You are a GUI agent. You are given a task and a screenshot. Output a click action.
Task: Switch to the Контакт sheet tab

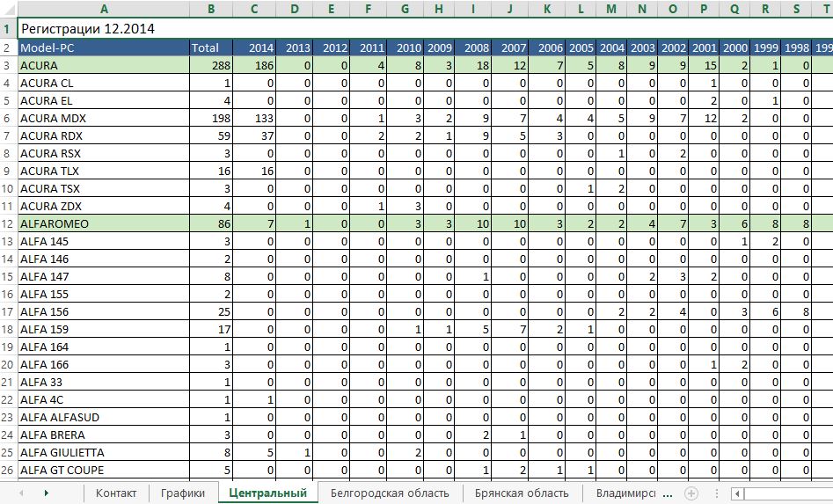point(116,493)
